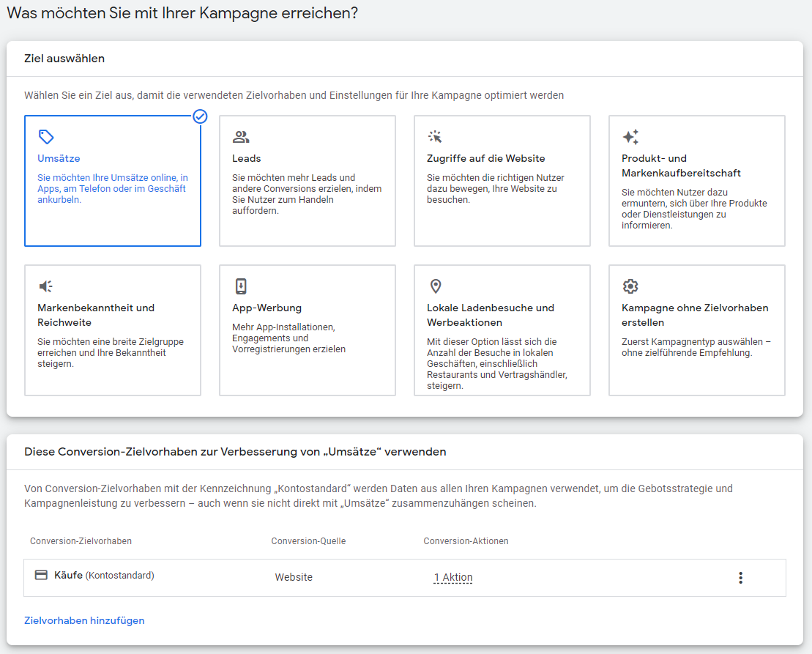Screen dimensions: 812x654
Task: Click the payment card icon beside Käufe
Action: 42,576
